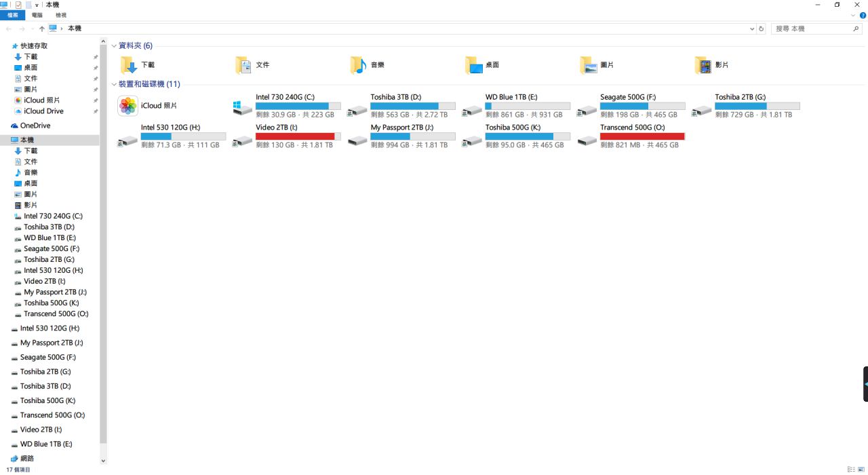Click the text 剩餘 821 MB · 共 465 GB
Image resolution: width=868 pixels, height=475 pixels.
tap(639, 145)
